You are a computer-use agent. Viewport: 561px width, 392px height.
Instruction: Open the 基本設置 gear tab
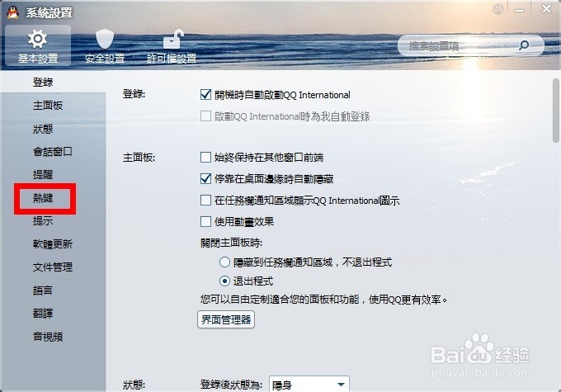point(38,46)
